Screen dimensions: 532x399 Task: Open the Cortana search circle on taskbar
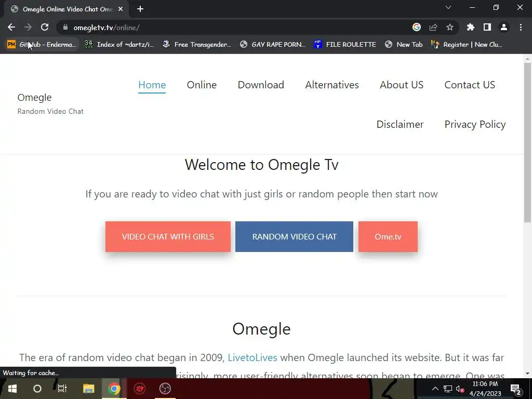[37, 389]
